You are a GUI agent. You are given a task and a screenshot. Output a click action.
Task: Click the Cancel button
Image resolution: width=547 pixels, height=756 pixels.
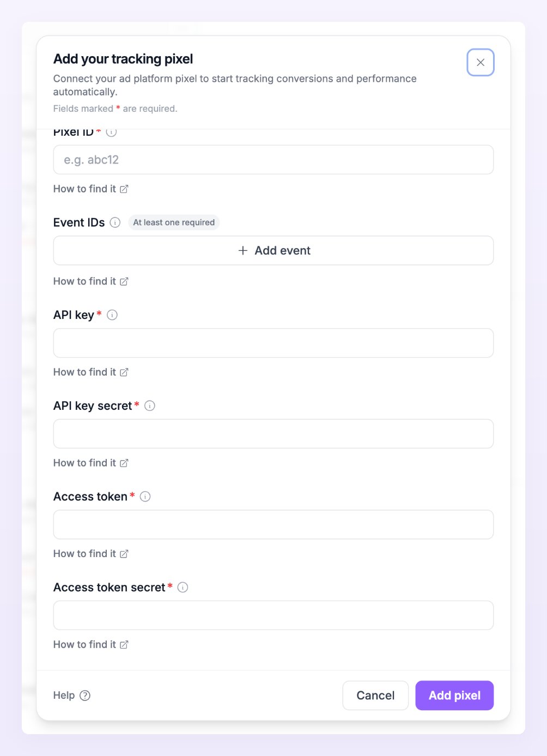pos(375,695)
